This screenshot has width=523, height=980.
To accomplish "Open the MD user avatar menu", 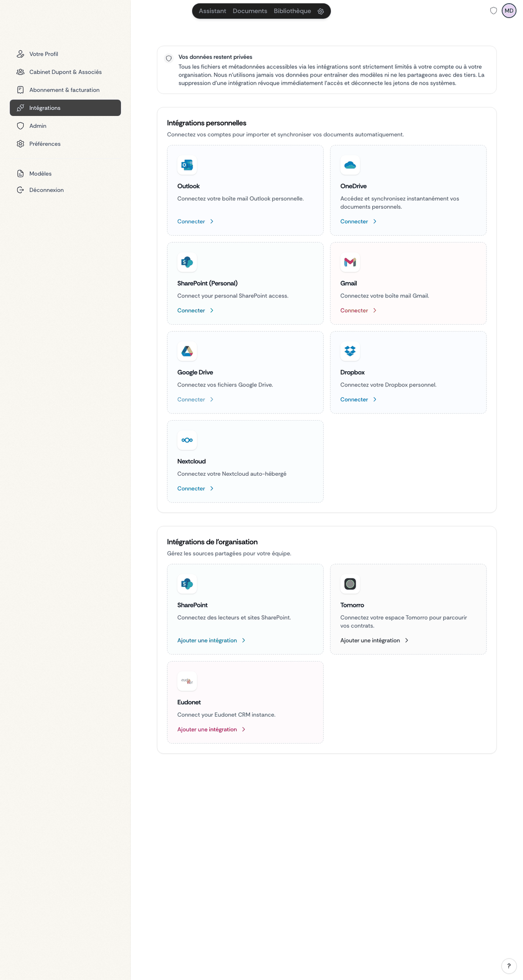I will pyautogui.click(x=509, y=11).
